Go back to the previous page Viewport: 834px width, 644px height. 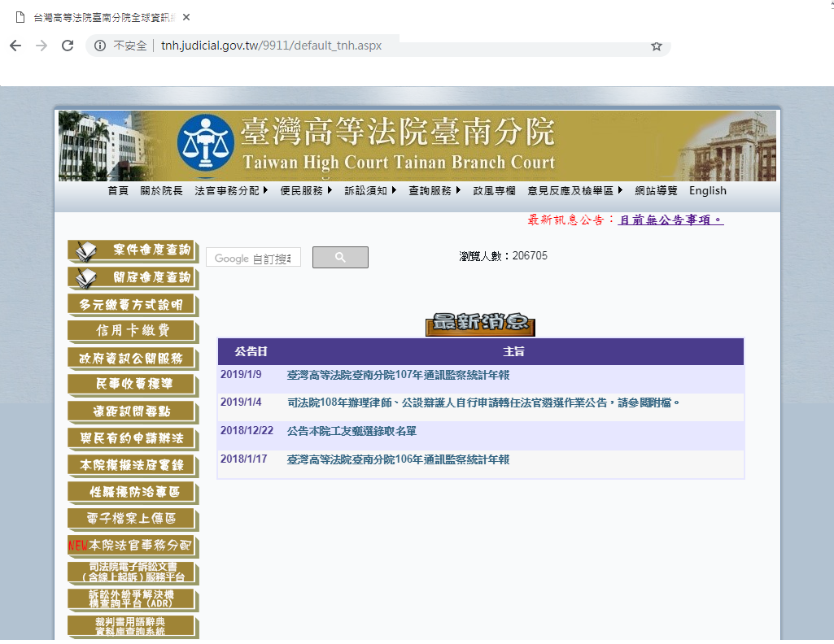tap(16, 46)
